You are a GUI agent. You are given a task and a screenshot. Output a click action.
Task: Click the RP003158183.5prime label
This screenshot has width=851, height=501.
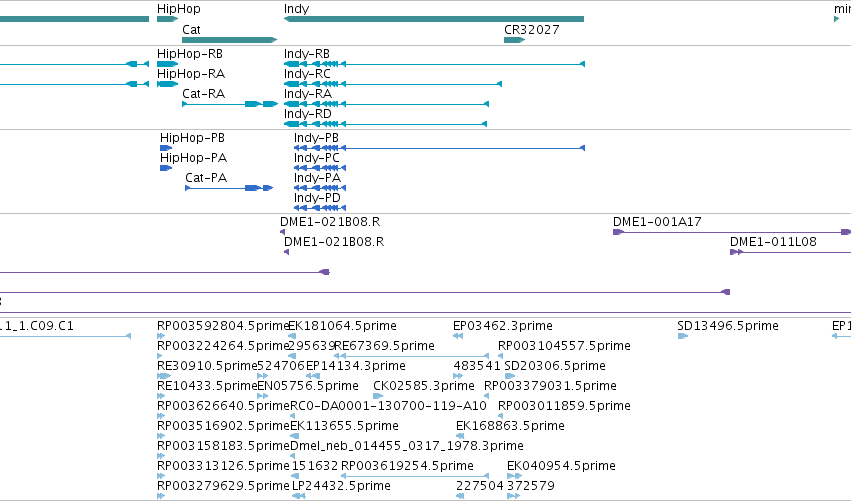[x=222, y=447]
